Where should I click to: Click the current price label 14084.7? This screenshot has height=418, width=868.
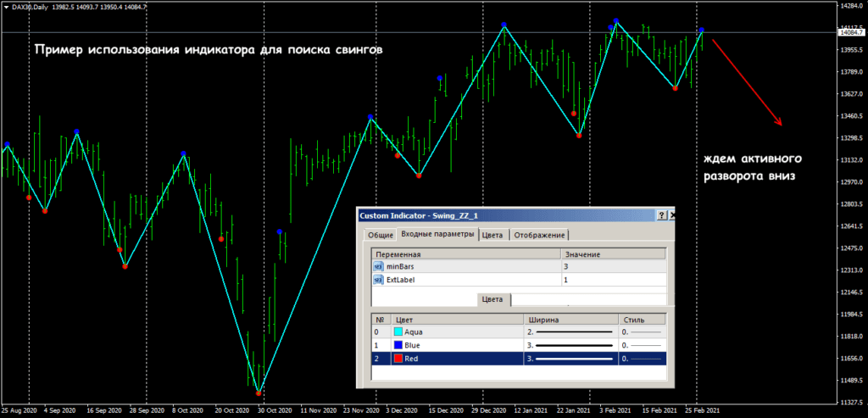[x=850, y=33]
